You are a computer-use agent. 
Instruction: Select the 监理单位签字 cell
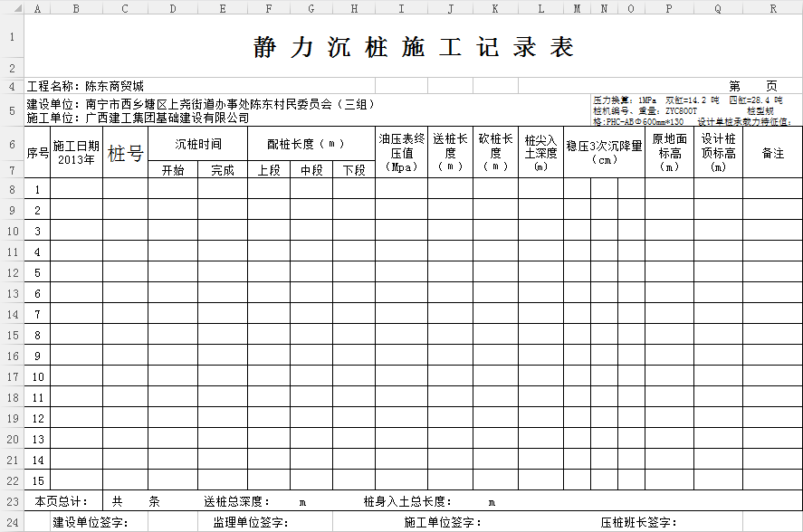[250, 522]
